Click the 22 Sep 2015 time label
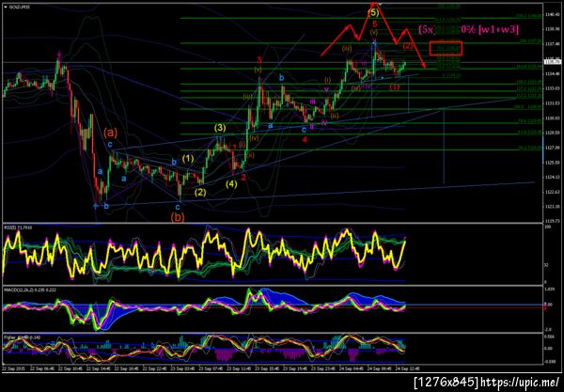 click(x=12, y=368)
